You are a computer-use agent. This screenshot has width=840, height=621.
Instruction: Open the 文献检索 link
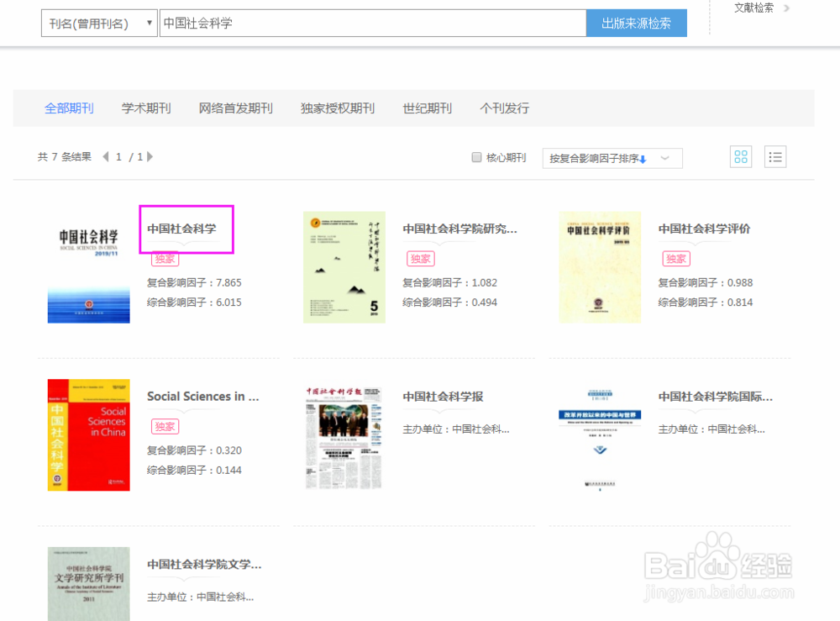tap(753, 8)
